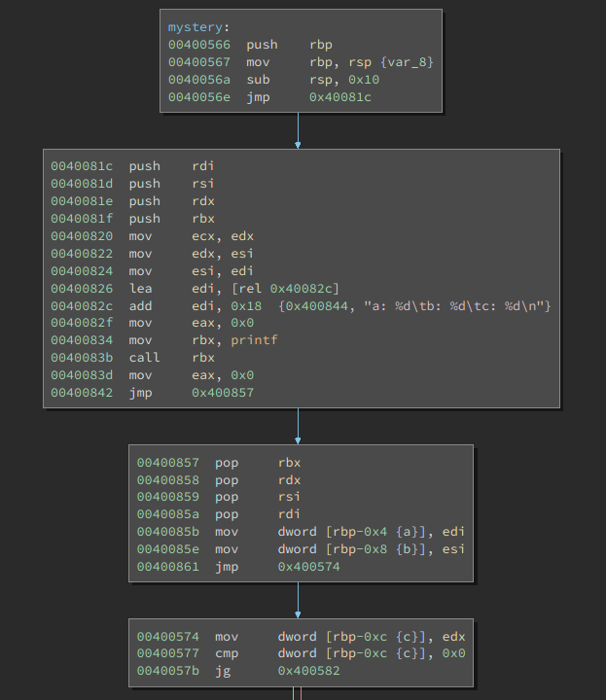Click the [rbp-0x4 {a}] memory operand
This screenshot has width=606, height=700.
375,532
